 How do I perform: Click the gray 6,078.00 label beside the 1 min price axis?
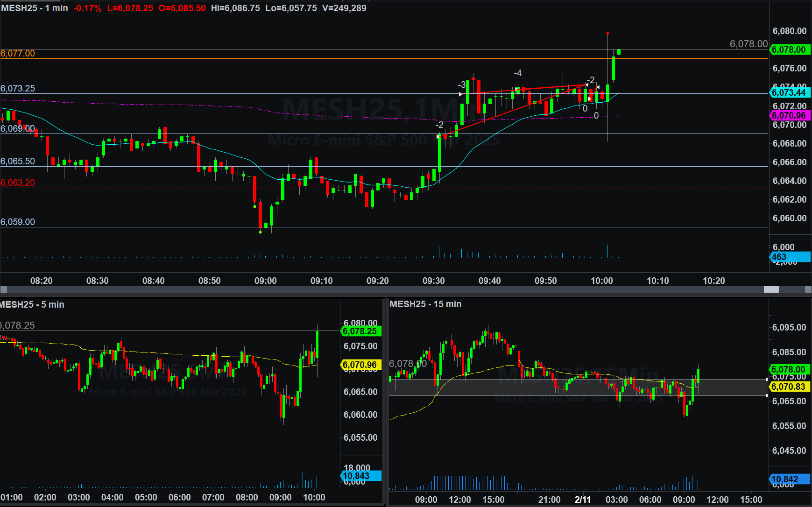[x=748, y=44]
